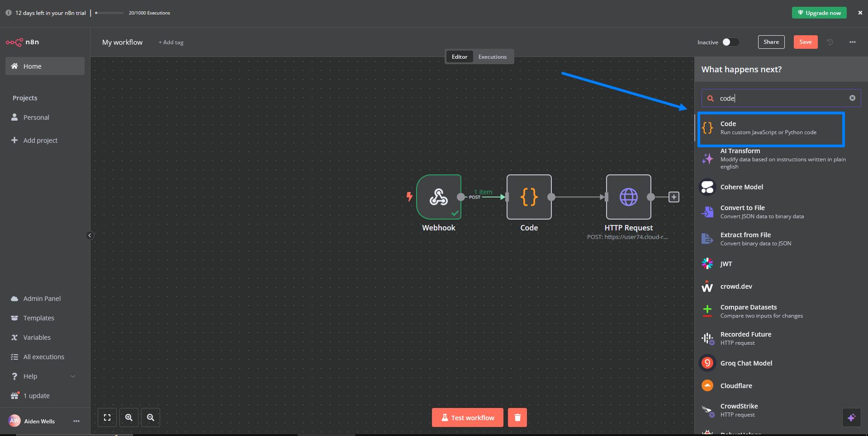Click Add tag
The image size is (868, 436).
pyautogui.click(x=171, y=42)
